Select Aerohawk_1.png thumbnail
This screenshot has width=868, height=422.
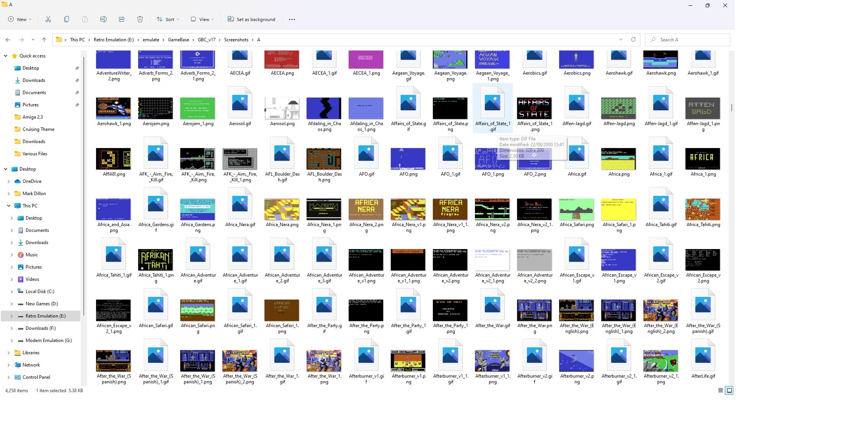[x=113, y=108]
